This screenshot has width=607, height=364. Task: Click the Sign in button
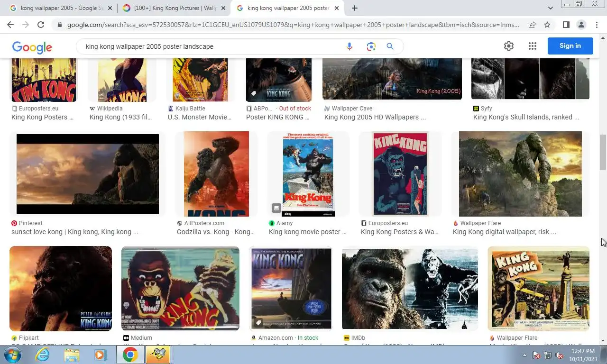point(570,46)
